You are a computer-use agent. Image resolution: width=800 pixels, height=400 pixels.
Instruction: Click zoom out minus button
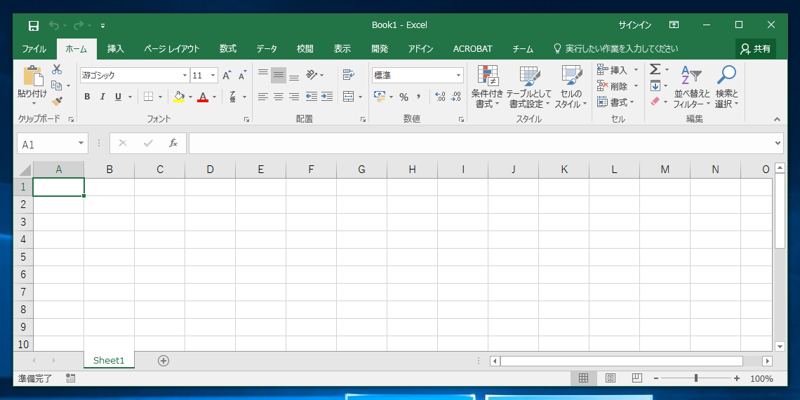coord(656,379)
